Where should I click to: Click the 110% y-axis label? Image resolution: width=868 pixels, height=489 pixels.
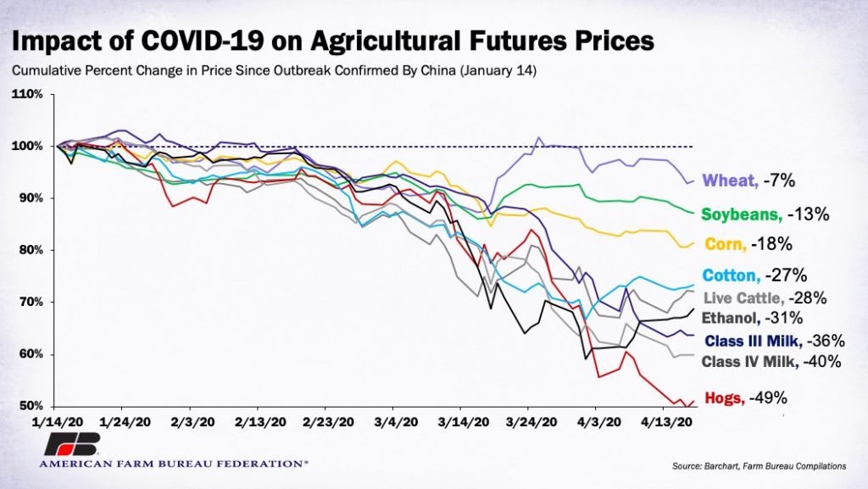(27, 94)
